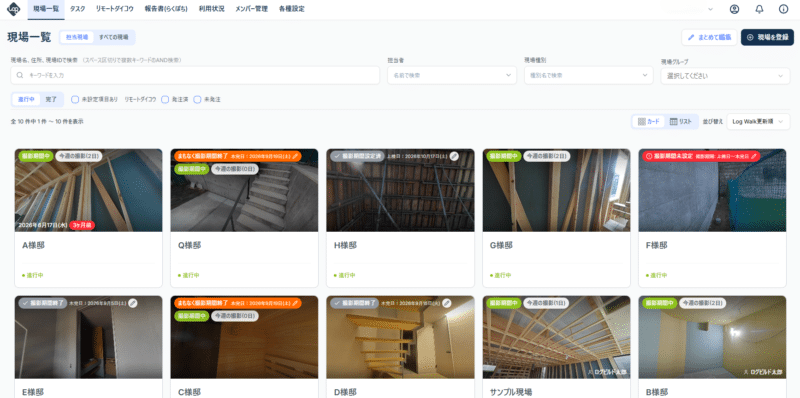Switch filter to 完了
Viewport: 800px width, 398px height.
tap(51, 100)
